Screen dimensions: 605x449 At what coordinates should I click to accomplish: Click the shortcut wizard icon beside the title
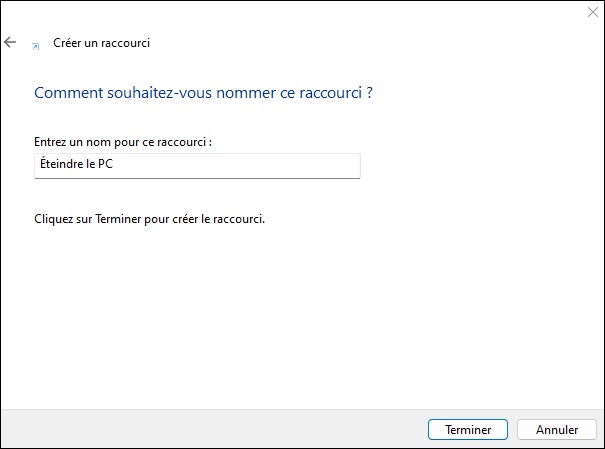pos(35,46)
